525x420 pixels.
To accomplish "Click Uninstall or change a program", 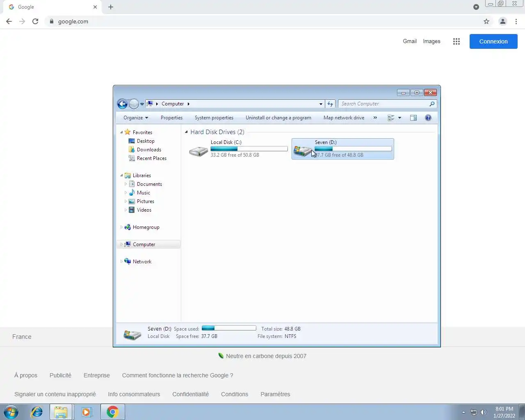I will pos(278,118).
